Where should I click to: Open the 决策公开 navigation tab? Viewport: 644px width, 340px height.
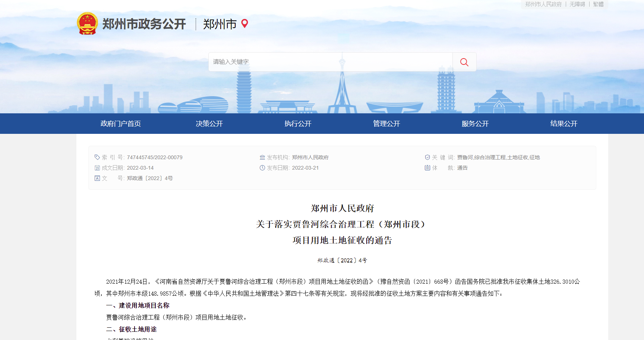click(209, 124)
